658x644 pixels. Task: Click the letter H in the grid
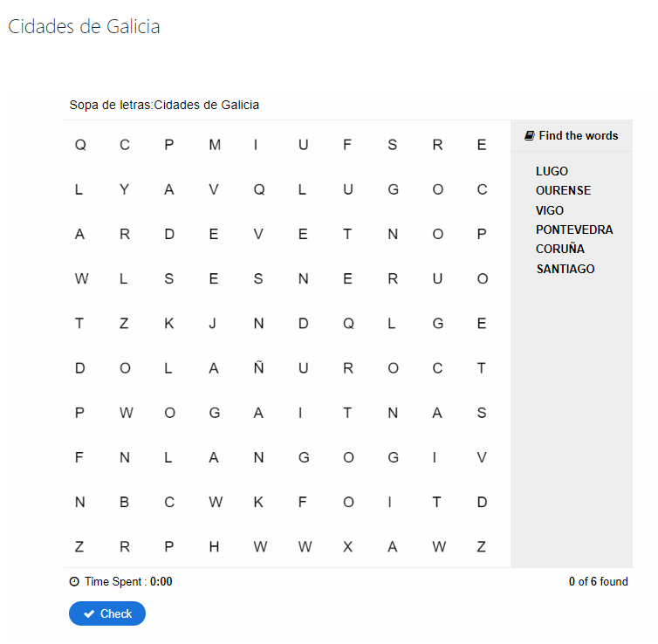point(214,547)
